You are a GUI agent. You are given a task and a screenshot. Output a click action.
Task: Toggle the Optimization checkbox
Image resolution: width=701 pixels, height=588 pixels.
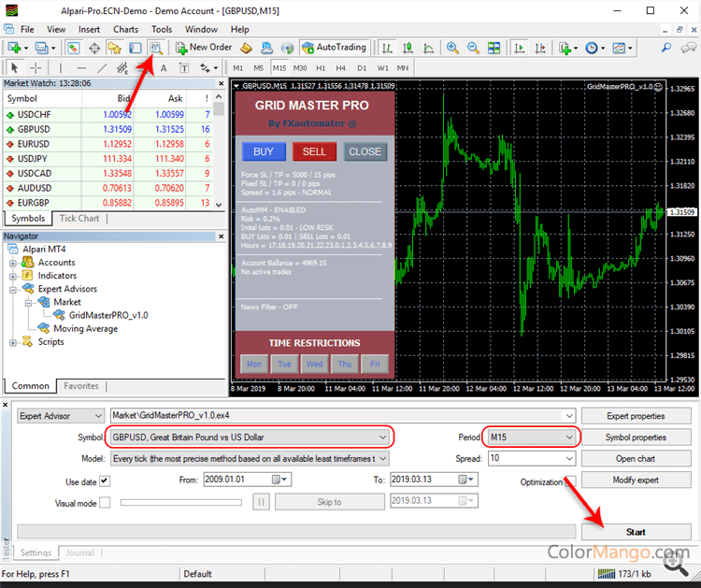(570, 481)
